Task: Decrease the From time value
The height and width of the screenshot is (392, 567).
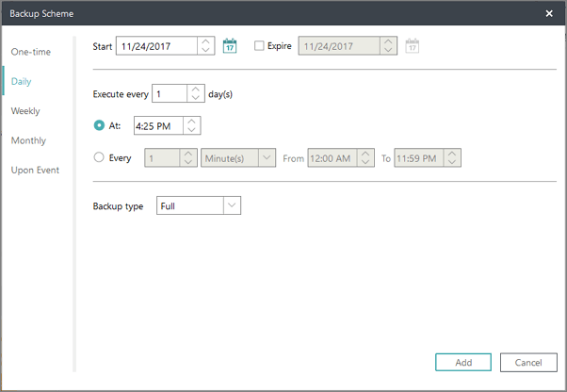Action: tap(365, 162)
